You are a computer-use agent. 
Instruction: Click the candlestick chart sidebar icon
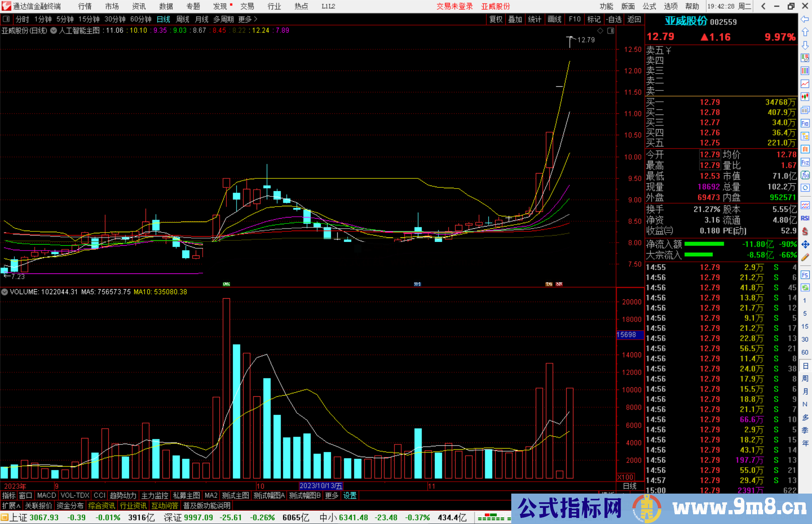tap(805, 97)
